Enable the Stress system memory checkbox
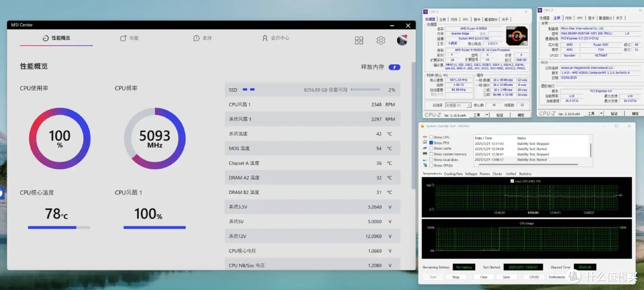Image resolution: width=644 pixels, height=290 pixels. [x=431, y=154]
